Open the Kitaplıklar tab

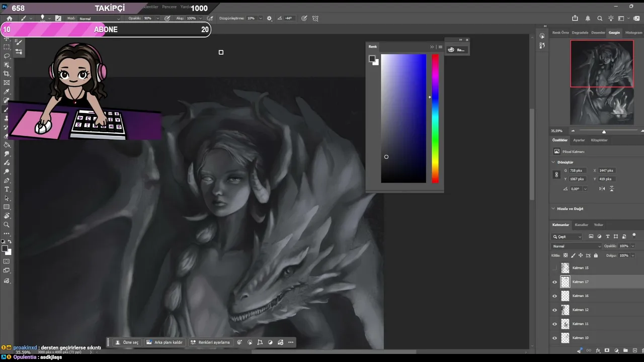coord(599,140)
